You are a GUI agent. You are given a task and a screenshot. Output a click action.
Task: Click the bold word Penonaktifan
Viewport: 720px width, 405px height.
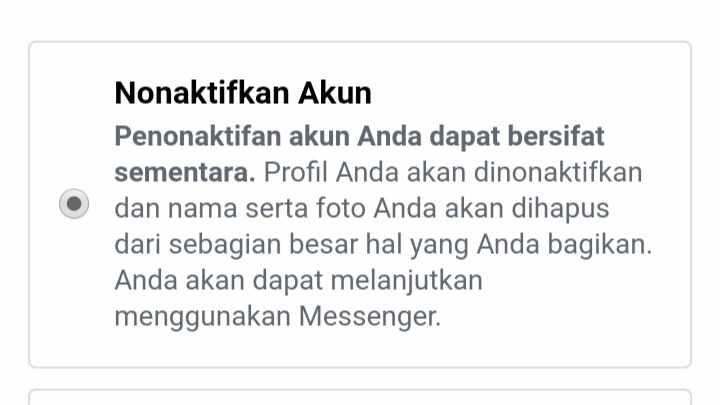pos(197,136)
